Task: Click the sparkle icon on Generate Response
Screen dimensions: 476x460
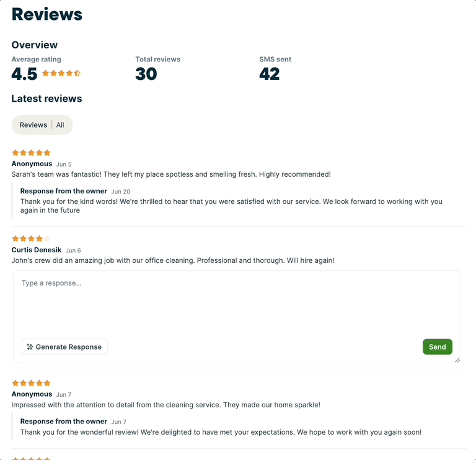Action: pos(30,347)
